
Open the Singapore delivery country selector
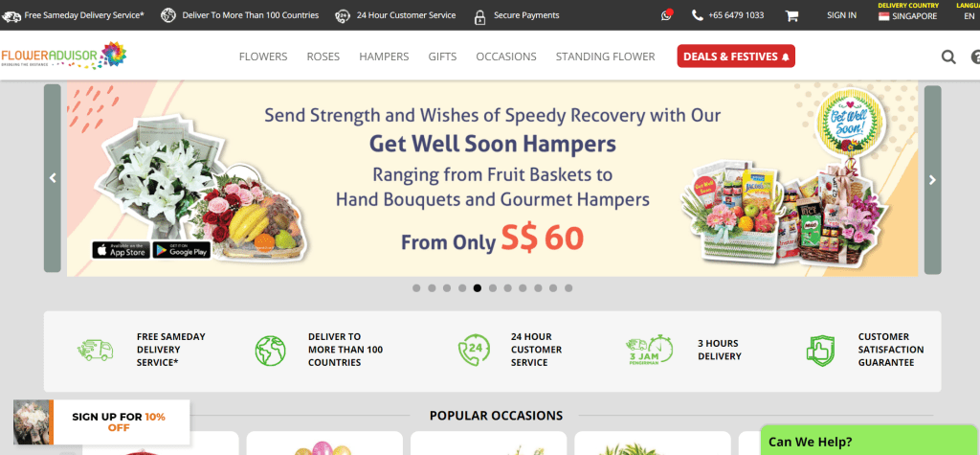[x=908, y=16]
